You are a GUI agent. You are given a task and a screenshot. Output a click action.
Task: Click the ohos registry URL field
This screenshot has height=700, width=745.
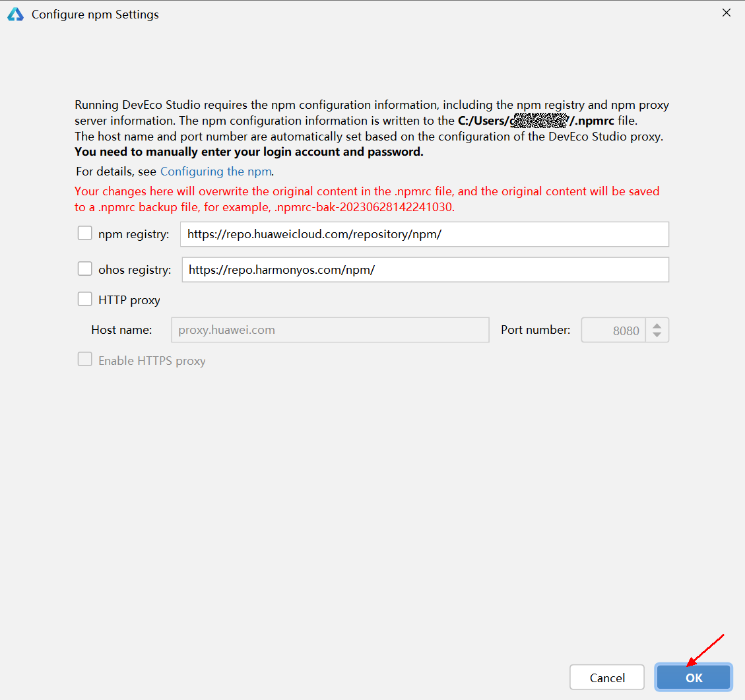point(425,270)
